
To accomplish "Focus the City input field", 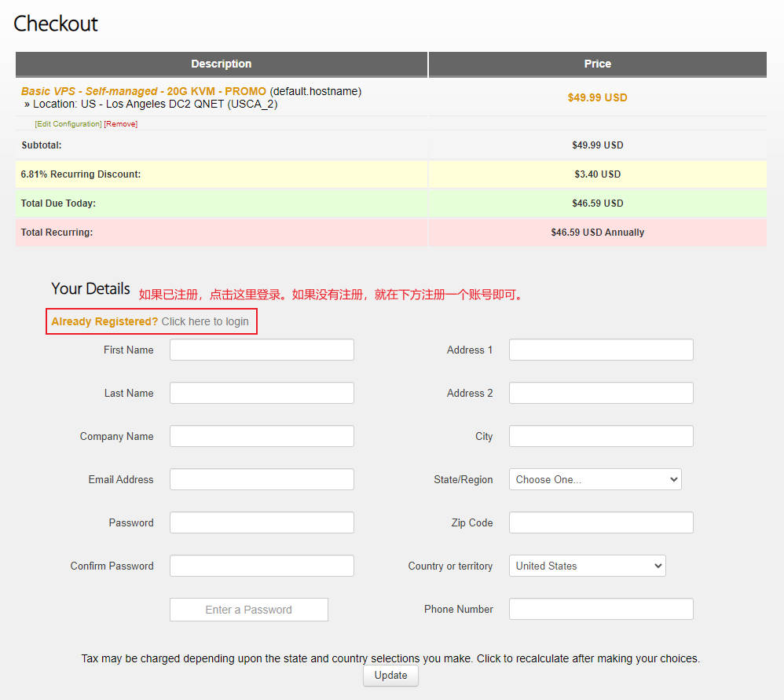I will point(601,436).
